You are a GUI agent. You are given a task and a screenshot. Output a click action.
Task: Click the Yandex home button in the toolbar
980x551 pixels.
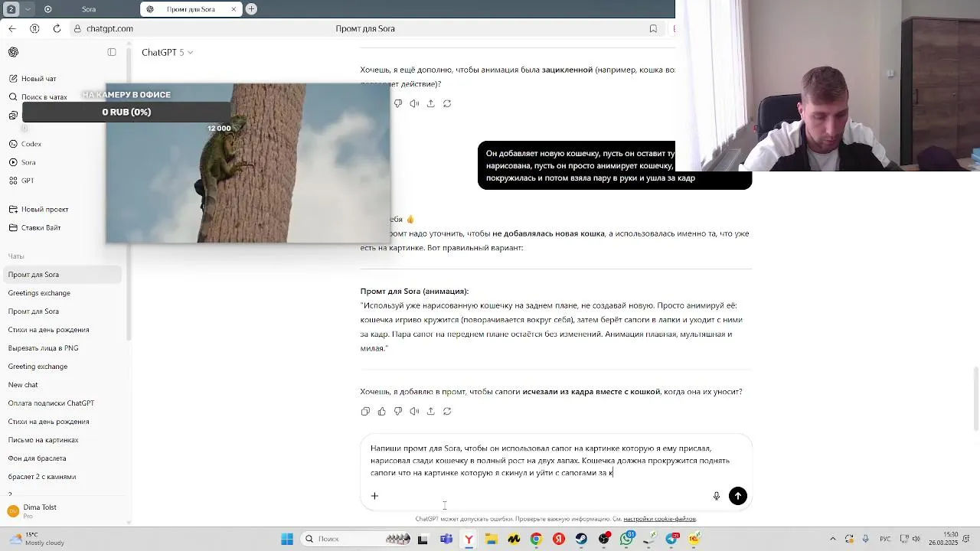click(34, 28)
